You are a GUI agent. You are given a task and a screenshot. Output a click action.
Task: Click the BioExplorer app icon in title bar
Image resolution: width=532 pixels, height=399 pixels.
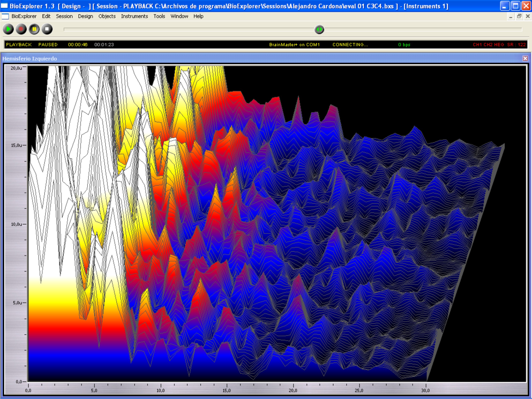4,6
